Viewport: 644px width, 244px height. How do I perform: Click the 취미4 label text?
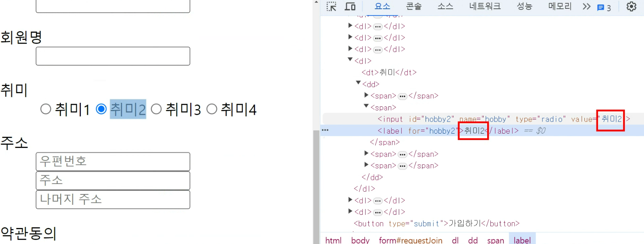(x=239, y=109)
